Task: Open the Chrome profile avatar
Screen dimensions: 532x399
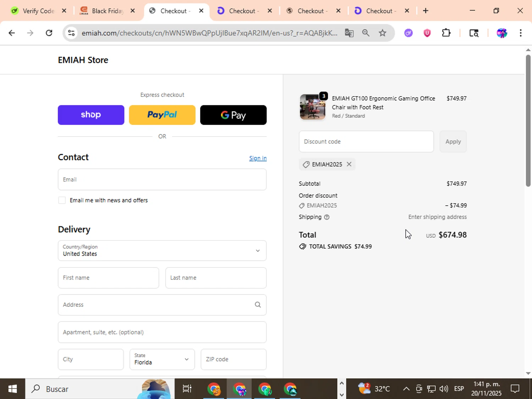Action: 502,33
